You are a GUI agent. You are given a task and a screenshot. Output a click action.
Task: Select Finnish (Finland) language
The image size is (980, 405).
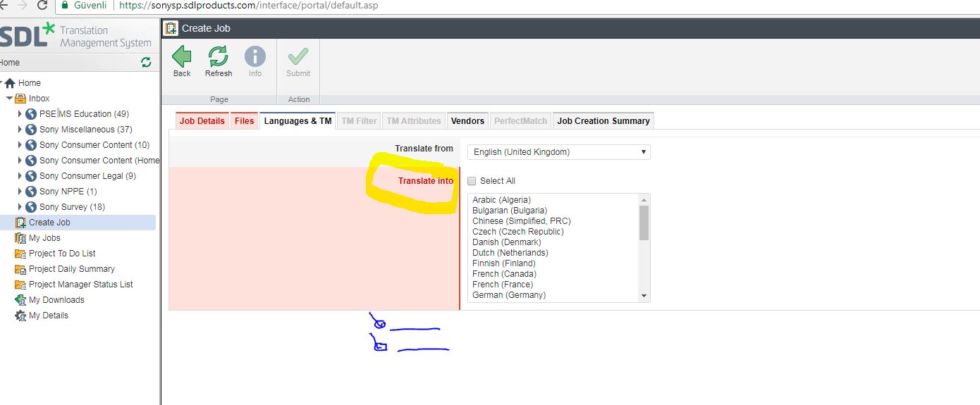point(504,263)
